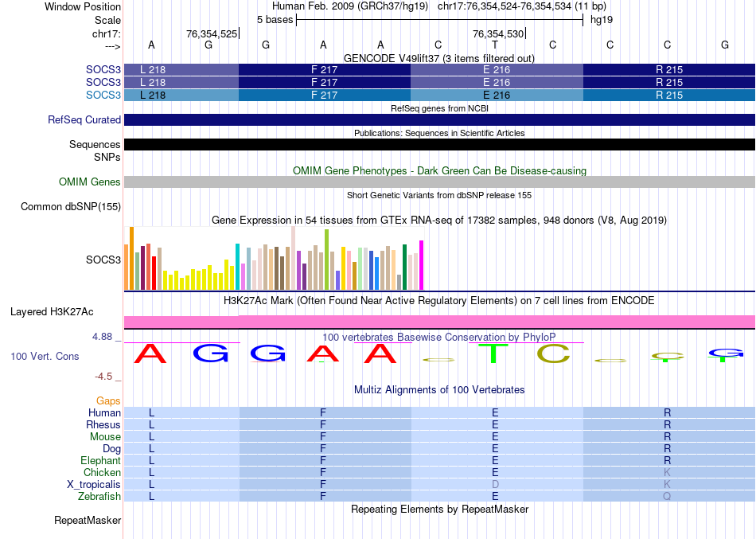The height and width of the screenshot is (539, 756).
Task: Click the K residue in the Chicken row
Action: tap(668, 472)
